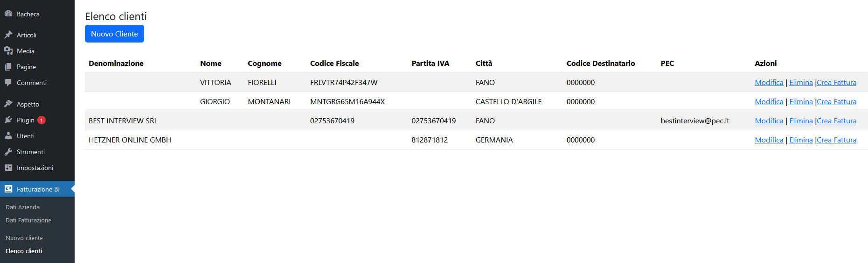Click the Aspetto paintbrush icon
The width and height of the screenshot is (868, 263).
pos(8,104)
